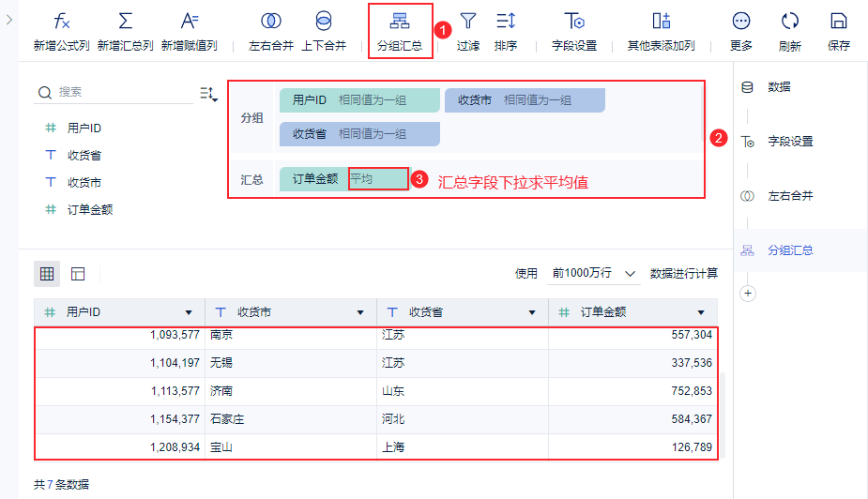Click the 126,789 amount cell

click(x=632, y=447)
